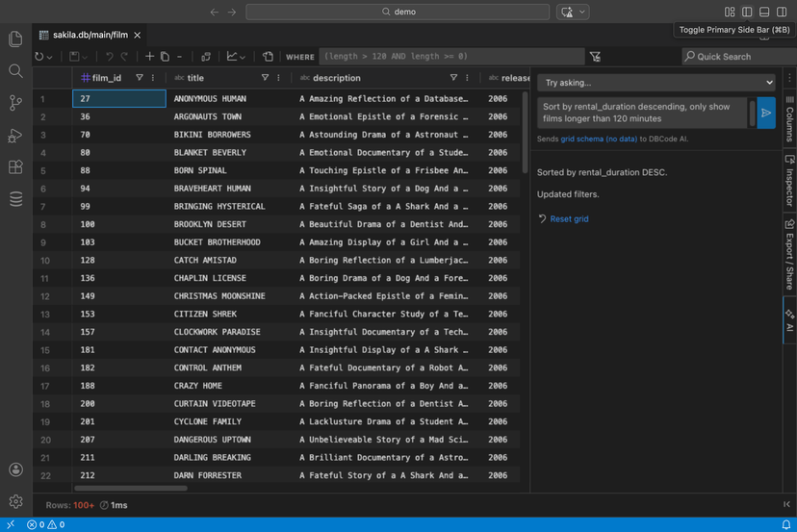Open the save options dropdown arrow
The height and width of the screenshot is (532, 797).
(x=85, y=57)
